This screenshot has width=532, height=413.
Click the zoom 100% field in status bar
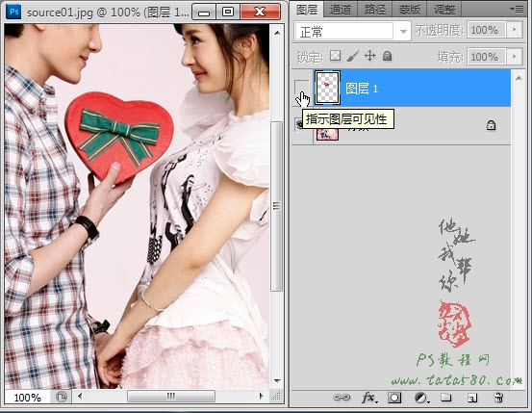[27, 397]
